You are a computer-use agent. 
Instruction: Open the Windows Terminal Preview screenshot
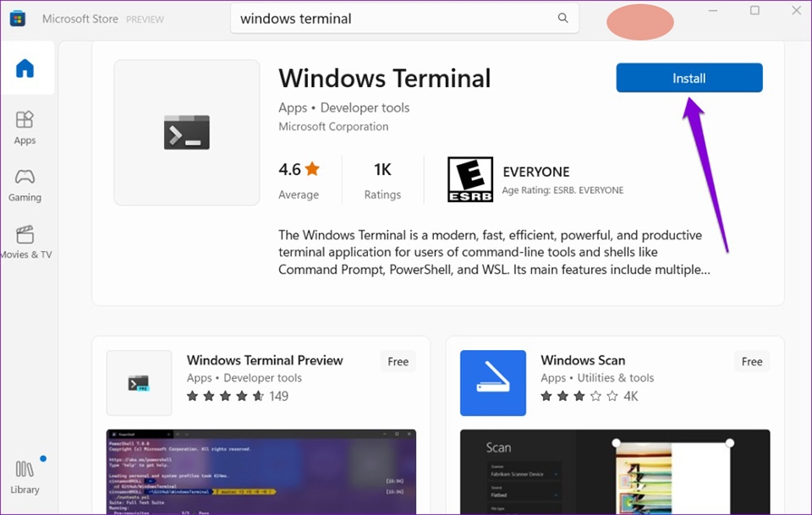[x=261, y=472]
